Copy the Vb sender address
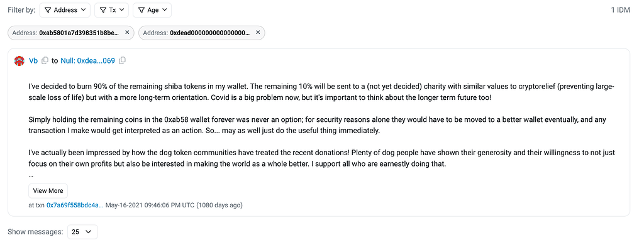 pos(45,61)
